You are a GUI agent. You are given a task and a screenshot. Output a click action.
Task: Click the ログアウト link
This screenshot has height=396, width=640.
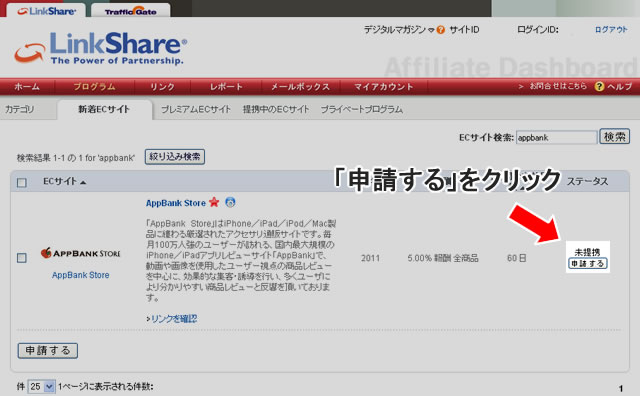pyautogui.click(x=611, y=29)
